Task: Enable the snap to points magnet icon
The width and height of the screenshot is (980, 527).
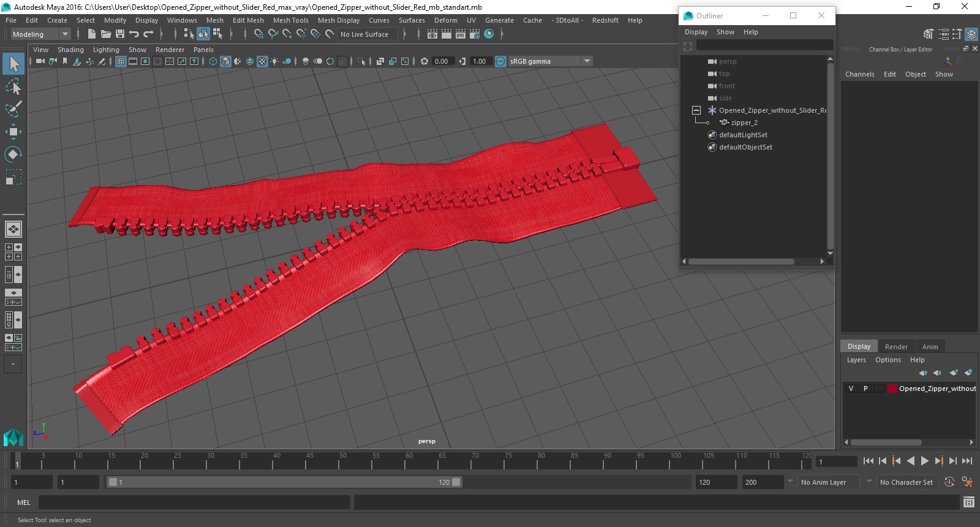Action: 287,34
